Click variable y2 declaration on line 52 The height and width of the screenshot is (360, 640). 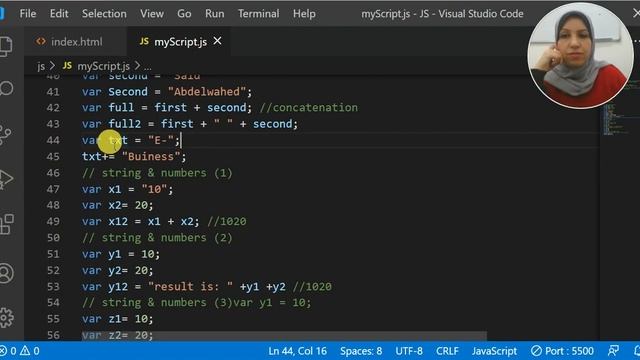click(x=115, y=270)
